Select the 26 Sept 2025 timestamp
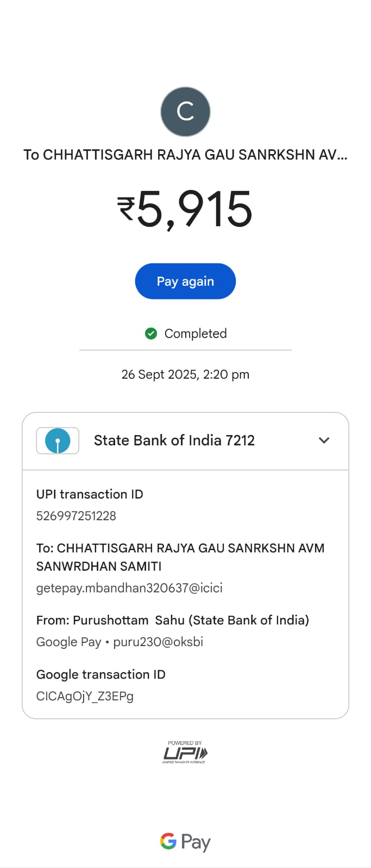Screen dimensions: 371x868 185,374
